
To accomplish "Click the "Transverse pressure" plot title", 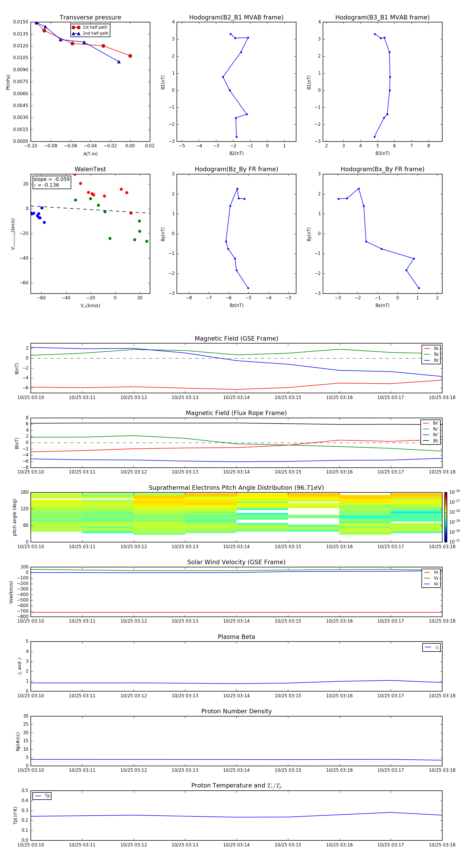I will tap(90, 18).
